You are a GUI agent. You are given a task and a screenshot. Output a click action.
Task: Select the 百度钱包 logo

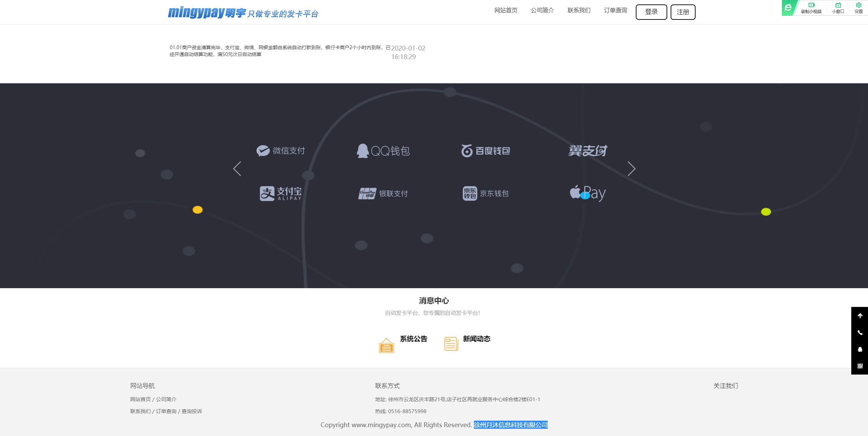click(486, 151)
